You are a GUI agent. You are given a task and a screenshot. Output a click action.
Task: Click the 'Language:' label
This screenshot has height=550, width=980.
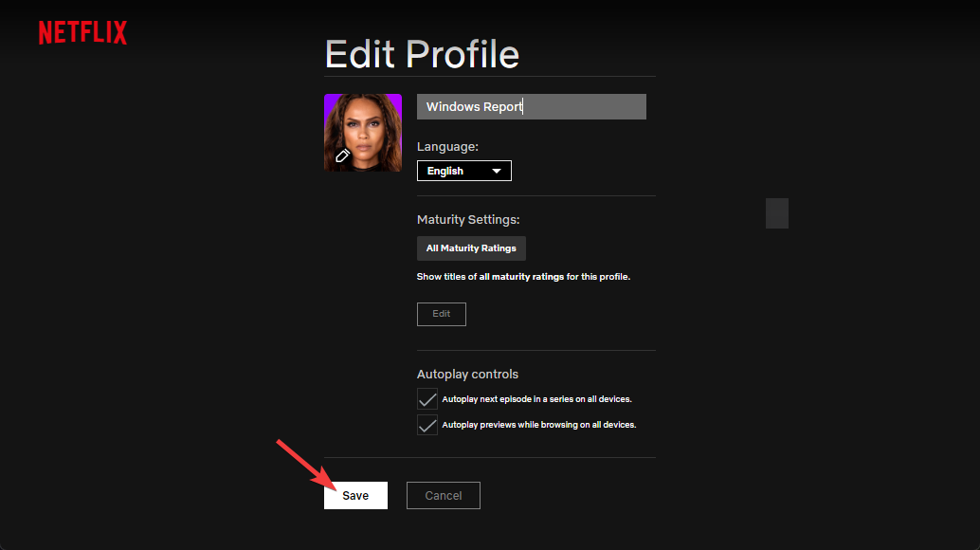(447, 147)
